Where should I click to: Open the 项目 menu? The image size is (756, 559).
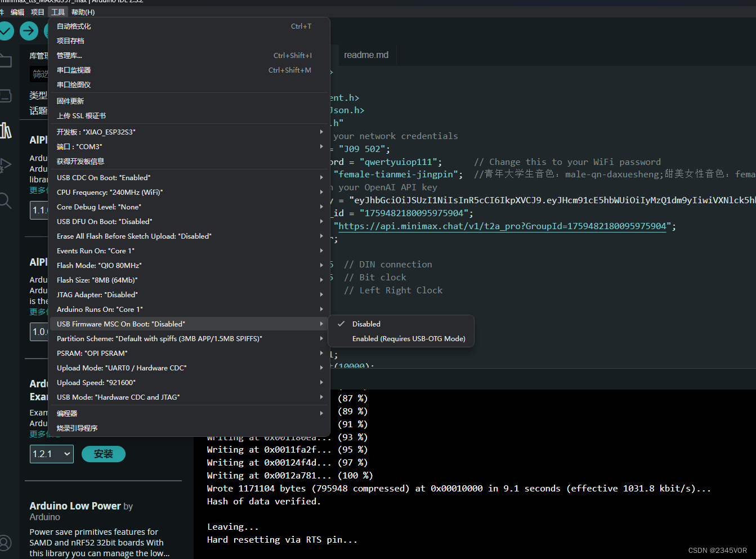[x=38, y=12]
